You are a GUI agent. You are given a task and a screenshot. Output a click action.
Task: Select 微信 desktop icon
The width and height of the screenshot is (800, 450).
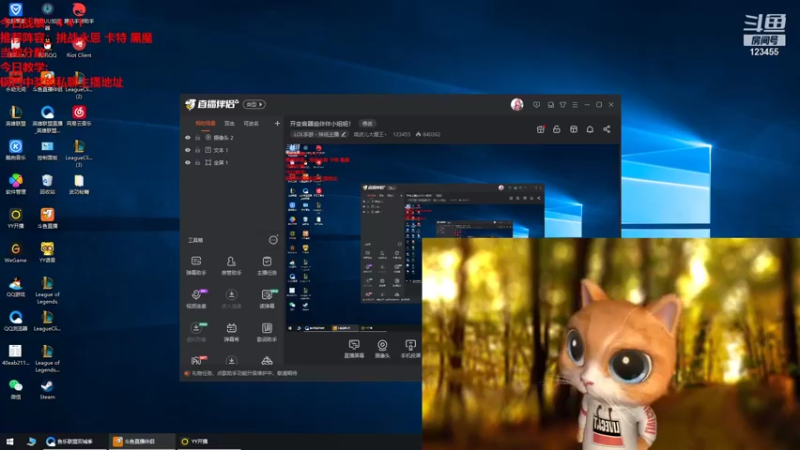pos(16,389)
